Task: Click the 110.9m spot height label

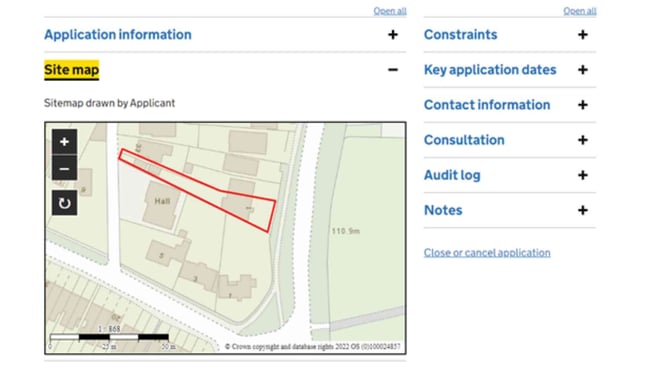Action: point(345,231)
